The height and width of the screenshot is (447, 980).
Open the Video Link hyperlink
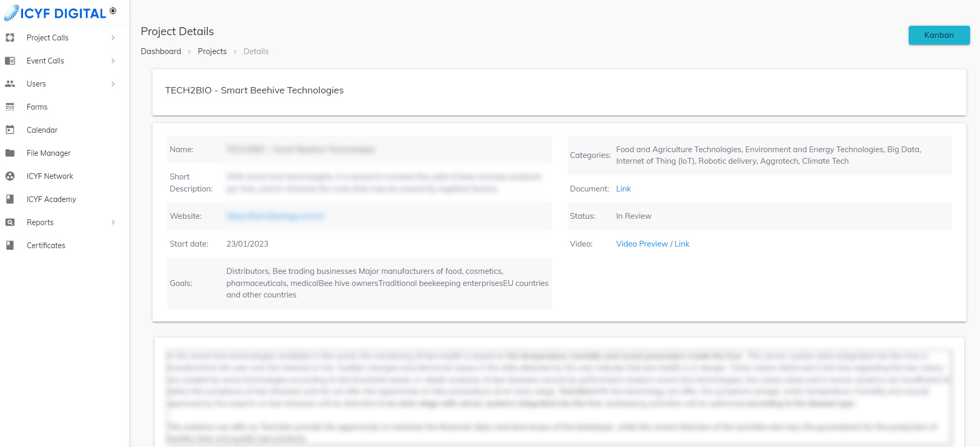click(x=682, y=244)
